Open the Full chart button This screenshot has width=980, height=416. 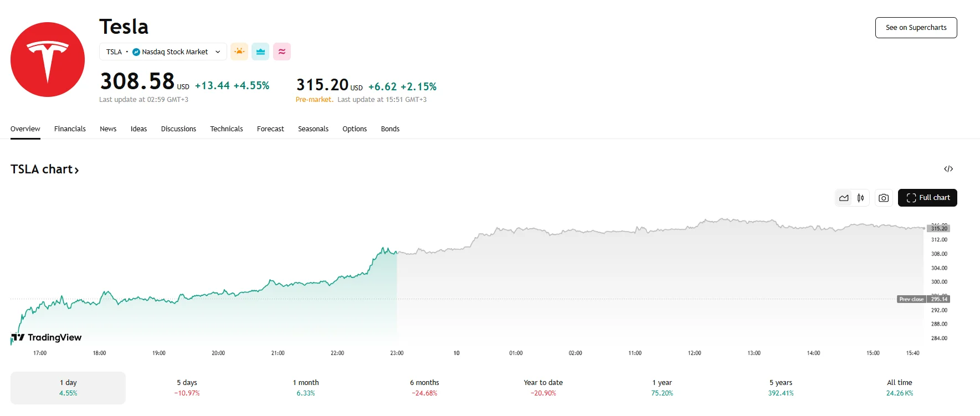click(x=927, y=198)
